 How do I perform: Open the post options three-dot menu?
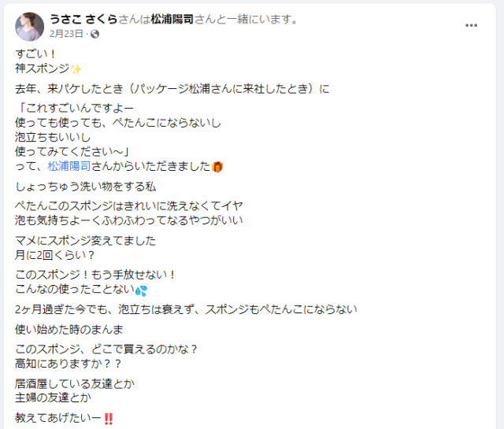[471, 25]
